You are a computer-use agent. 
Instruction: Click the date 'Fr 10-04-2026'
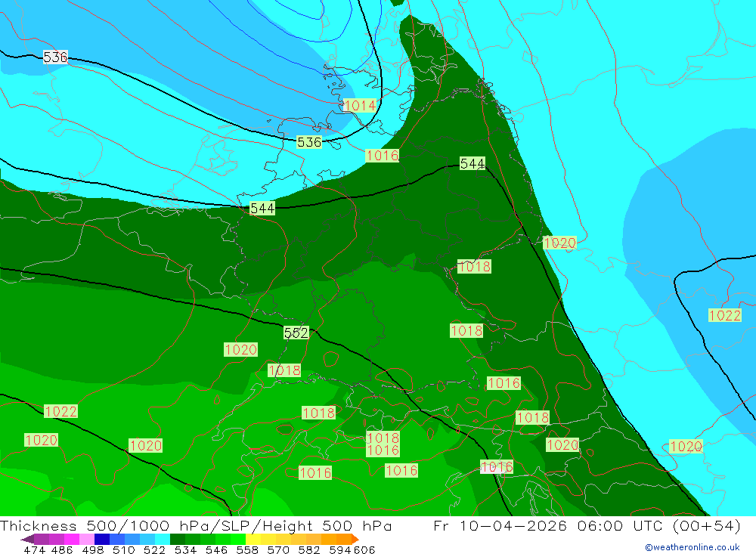[x=500, y=525]
